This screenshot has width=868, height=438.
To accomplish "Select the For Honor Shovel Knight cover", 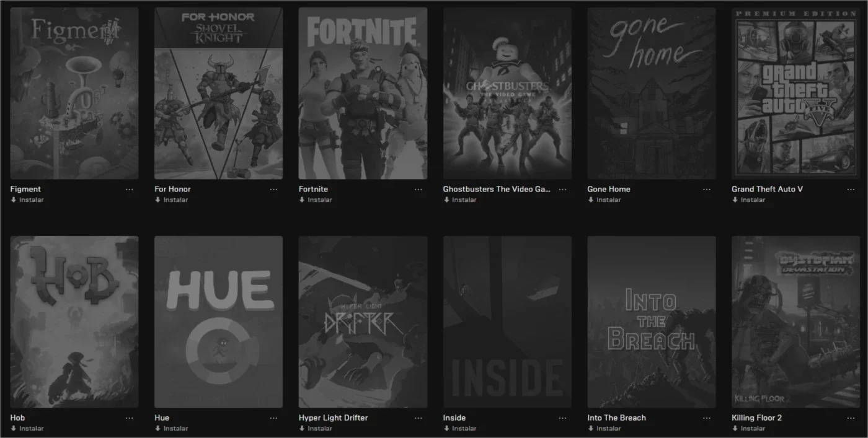I will pyautogui.click(x=219, y=94).
